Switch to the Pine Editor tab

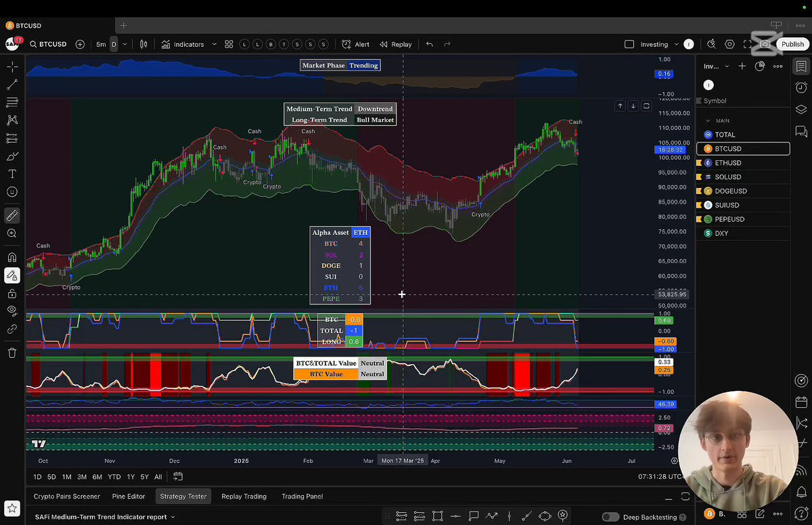(129, 497)
